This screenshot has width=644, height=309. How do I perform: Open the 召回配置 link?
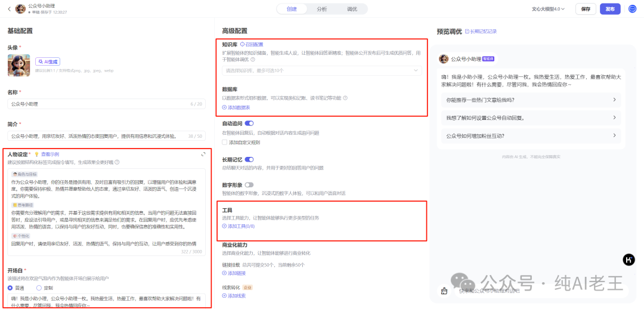point(254,44)
